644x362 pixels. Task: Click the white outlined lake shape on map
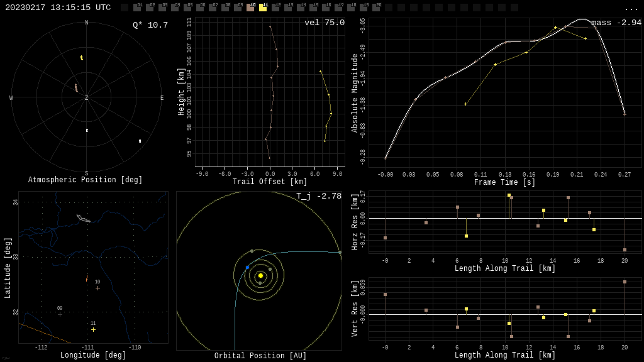pos(84,218)
